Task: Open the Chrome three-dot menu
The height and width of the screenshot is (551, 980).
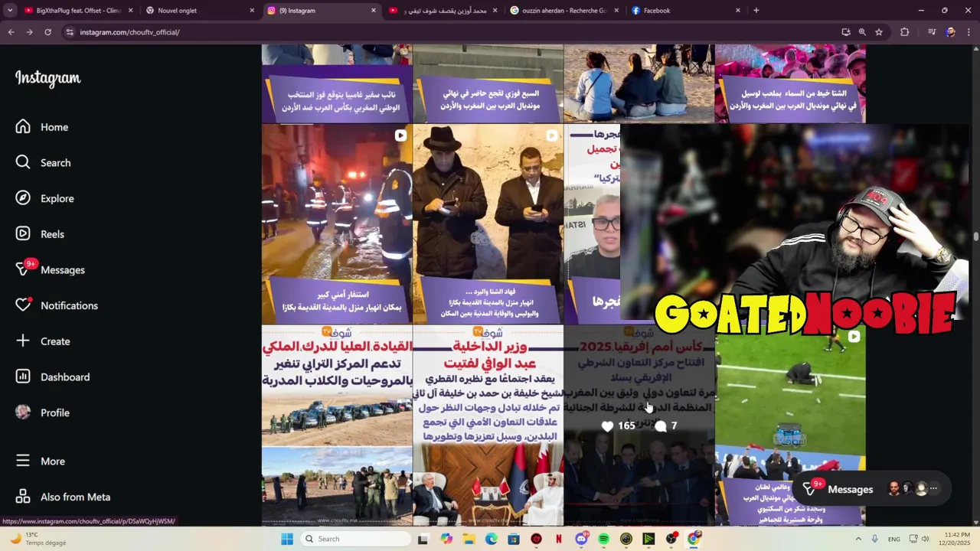Action: (969, 32)
